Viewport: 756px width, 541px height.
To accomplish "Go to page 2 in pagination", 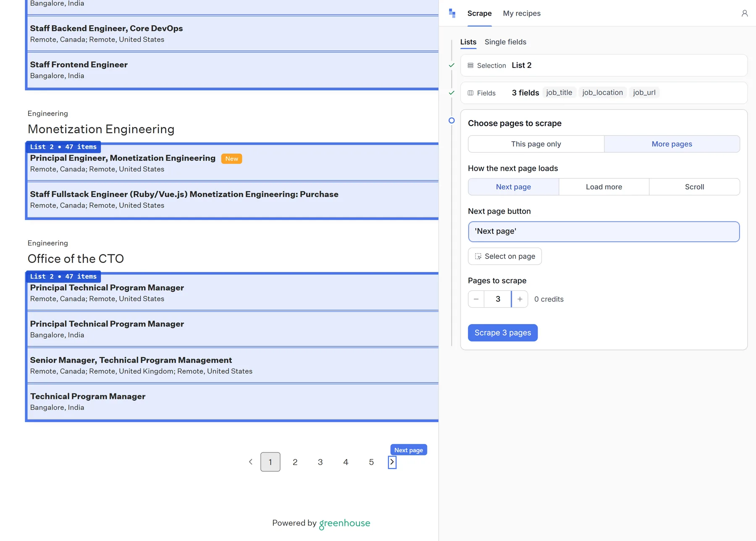I will click(x=295, y=462).
